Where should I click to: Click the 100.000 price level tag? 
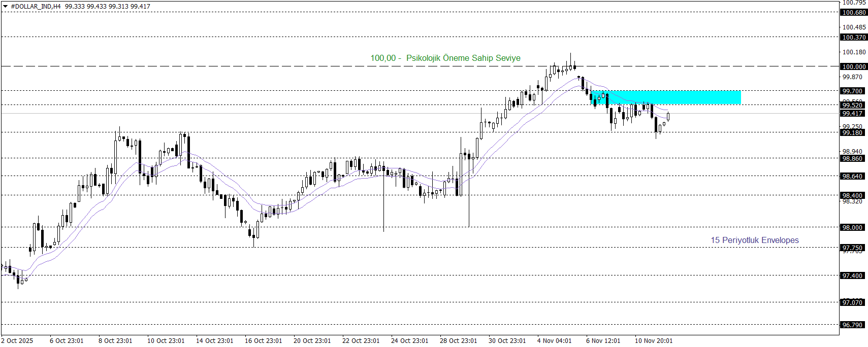tap(854, 66)
